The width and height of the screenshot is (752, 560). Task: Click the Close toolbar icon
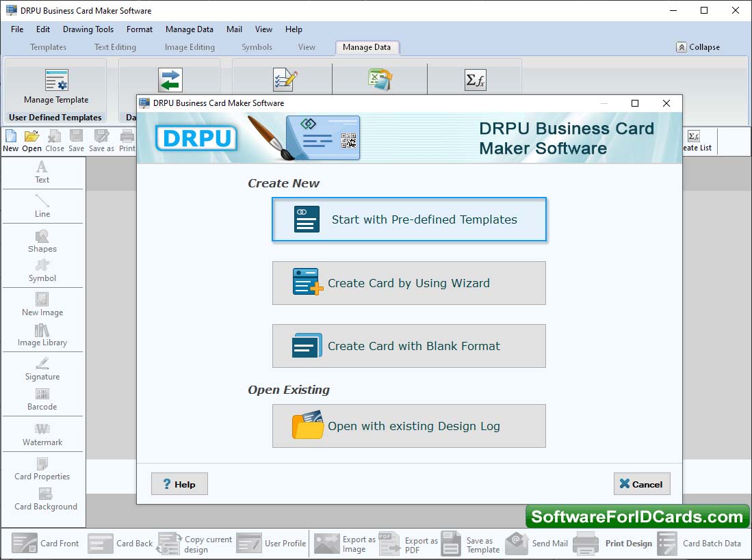pyautogui.click(x=55, y=142)
